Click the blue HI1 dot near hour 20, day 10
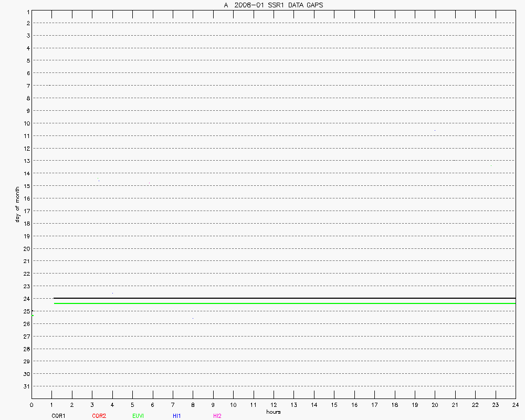This screenshot has height=420, width=525. click(x=435, y=130)
